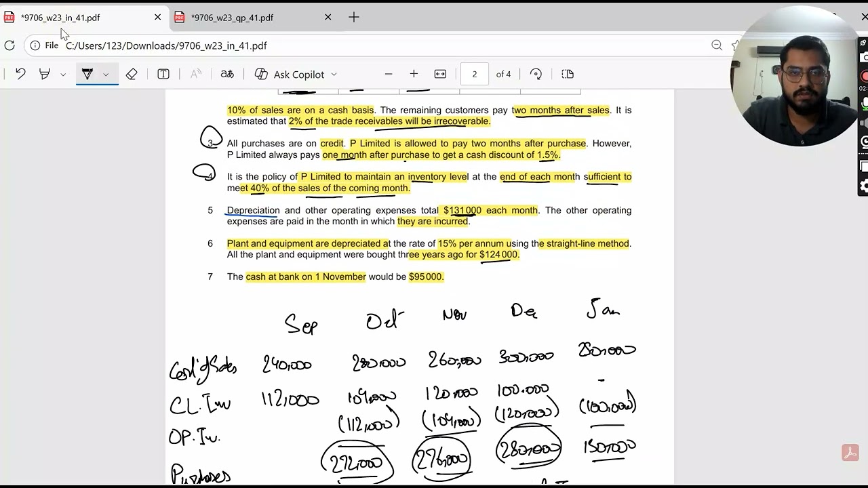Image resolution: width=868 pixels, height=488 pixels.
Task: Click "10% of sales are on a cash basis"
Action: tap(300, 110)
